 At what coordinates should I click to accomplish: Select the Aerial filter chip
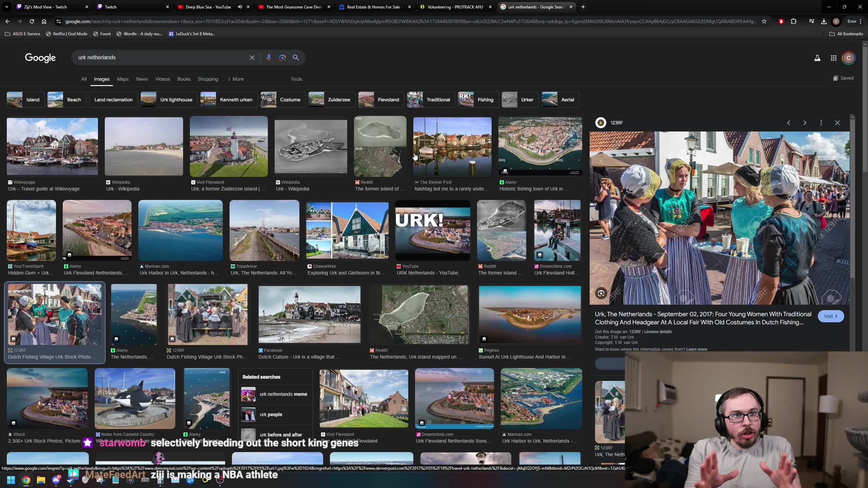coord(560,100)
